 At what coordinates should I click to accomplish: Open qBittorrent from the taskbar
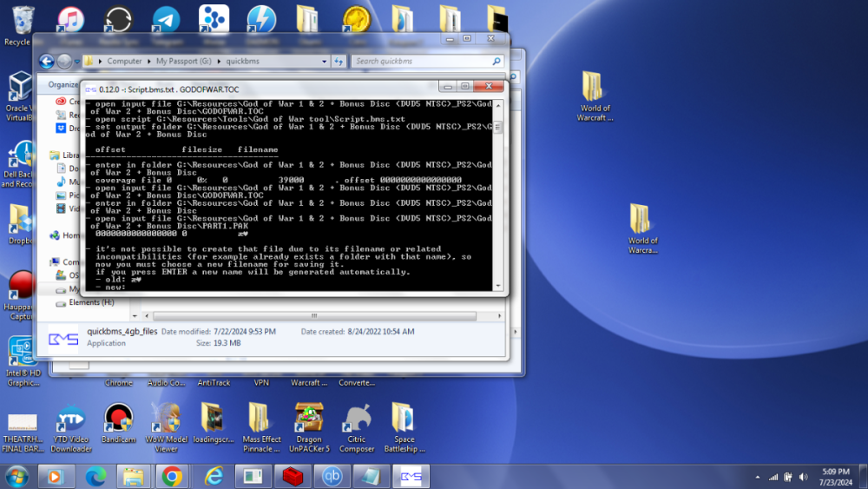332,476
